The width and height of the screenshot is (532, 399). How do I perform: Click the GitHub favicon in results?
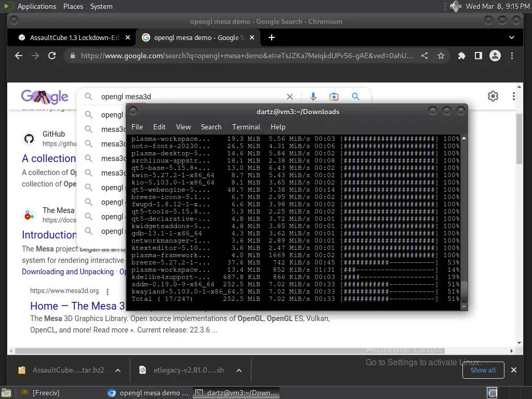(29, 138)
